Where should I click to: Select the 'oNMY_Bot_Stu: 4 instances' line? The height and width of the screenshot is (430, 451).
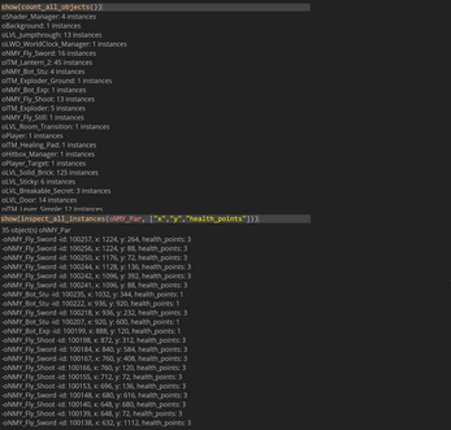click(x=43, y=72)
